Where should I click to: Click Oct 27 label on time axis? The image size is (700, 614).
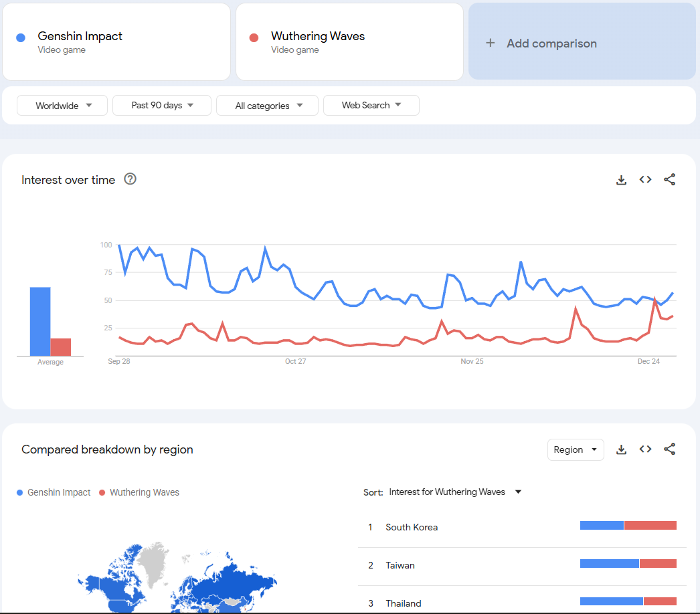click(296, 361)
